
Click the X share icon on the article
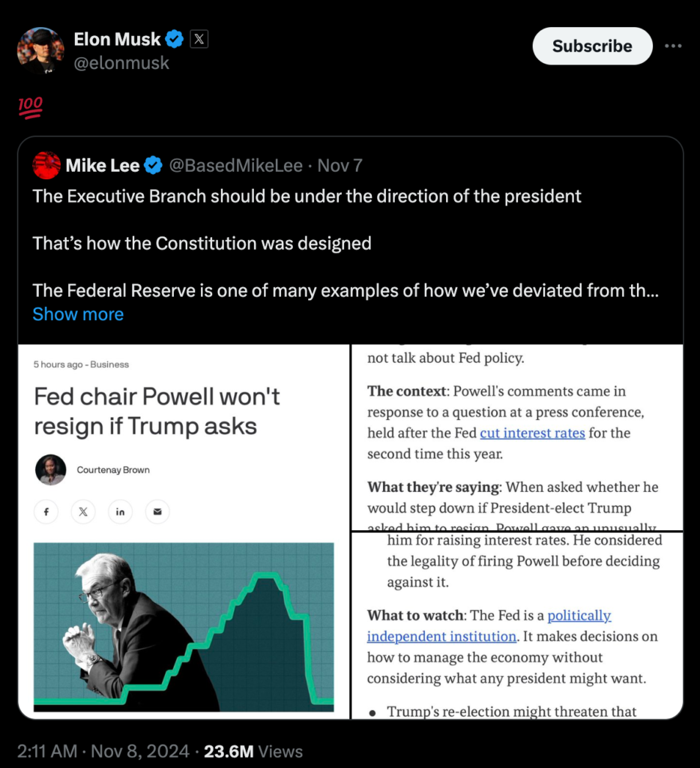[83, 511]
